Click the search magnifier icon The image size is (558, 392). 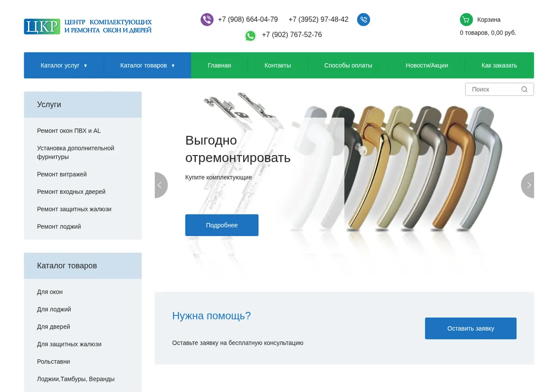click(x=525, y=89)
